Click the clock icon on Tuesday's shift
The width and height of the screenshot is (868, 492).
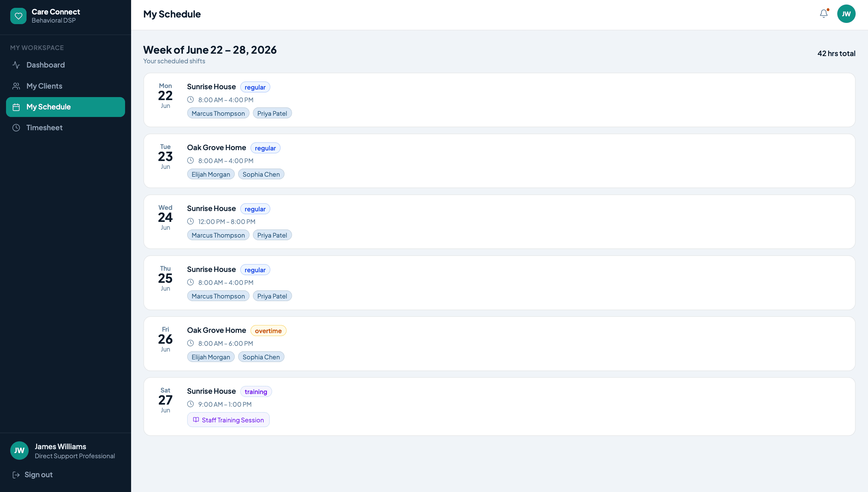pyautogui.click(x=190, y=160)
